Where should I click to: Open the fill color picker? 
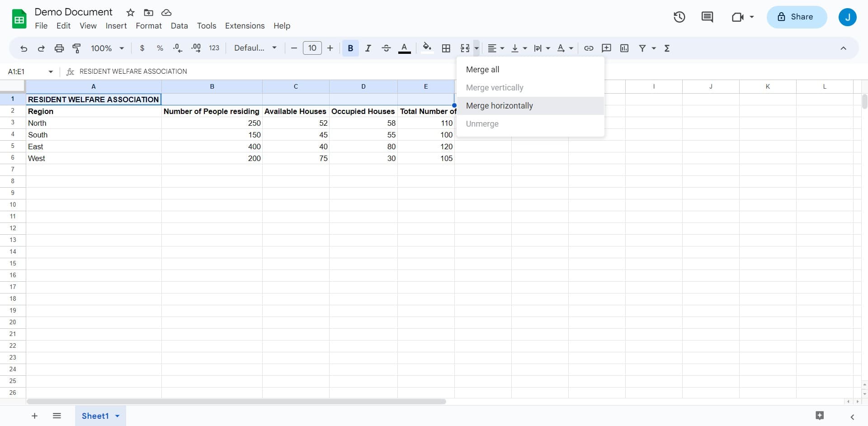tap(427, 48)
